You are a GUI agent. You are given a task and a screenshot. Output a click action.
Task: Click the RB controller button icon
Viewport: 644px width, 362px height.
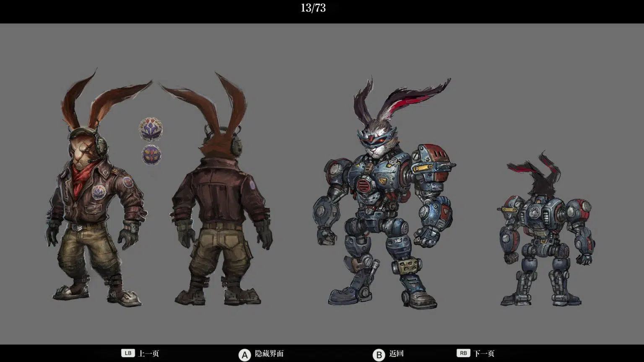(463, 353)
